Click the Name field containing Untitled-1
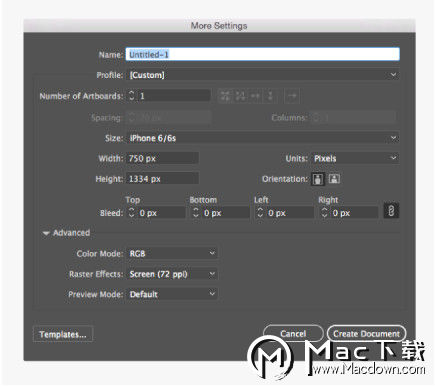Screen dimensions: 435x386 click(263, 54)
